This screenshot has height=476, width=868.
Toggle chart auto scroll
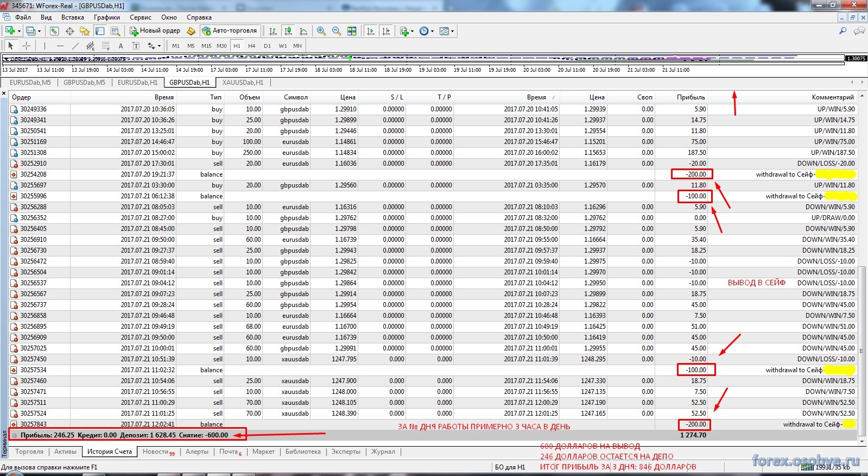[x=371, y=31]
